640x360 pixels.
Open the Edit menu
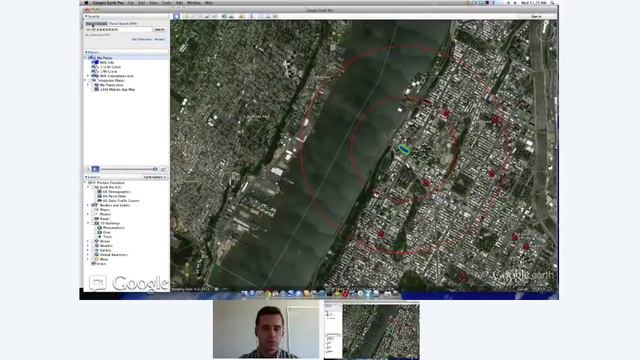coord(142,2)
